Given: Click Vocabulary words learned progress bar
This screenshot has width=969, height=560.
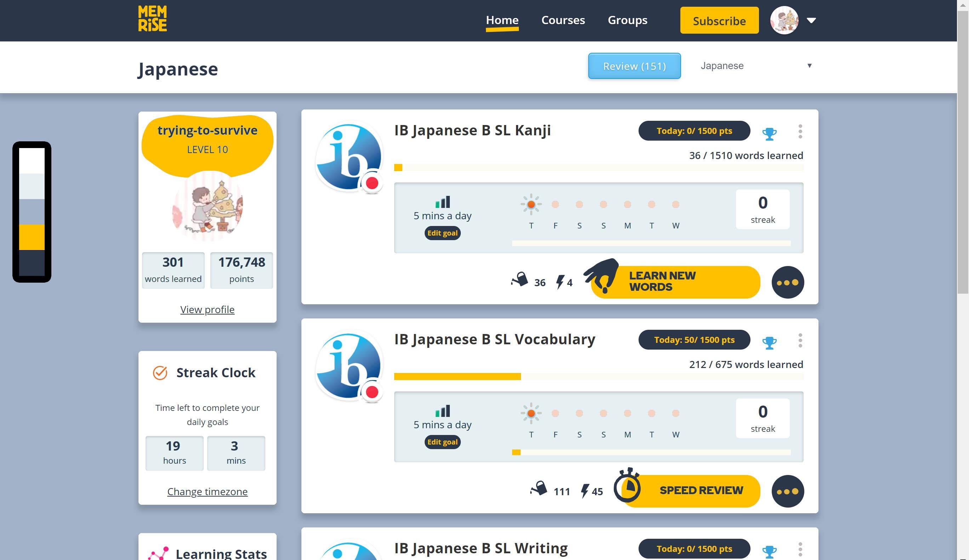Looking at the screenshot, I should [x=599, y=377].
